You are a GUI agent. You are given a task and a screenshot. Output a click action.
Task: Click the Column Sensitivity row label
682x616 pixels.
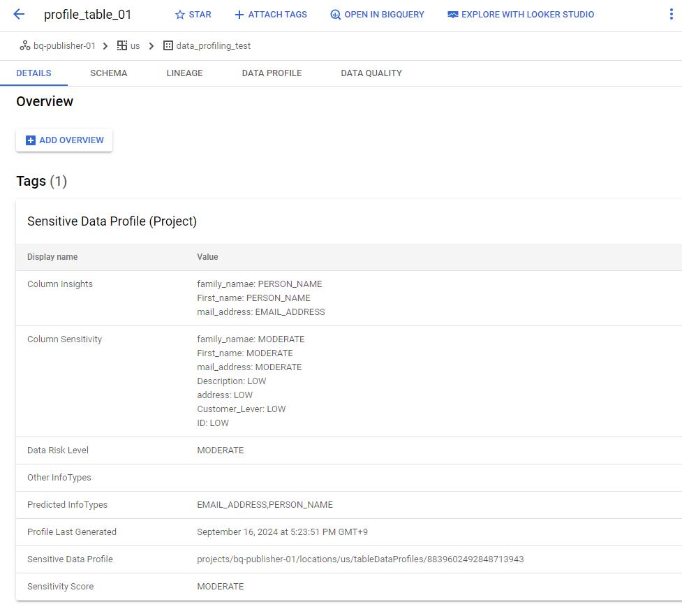(64, 339)
